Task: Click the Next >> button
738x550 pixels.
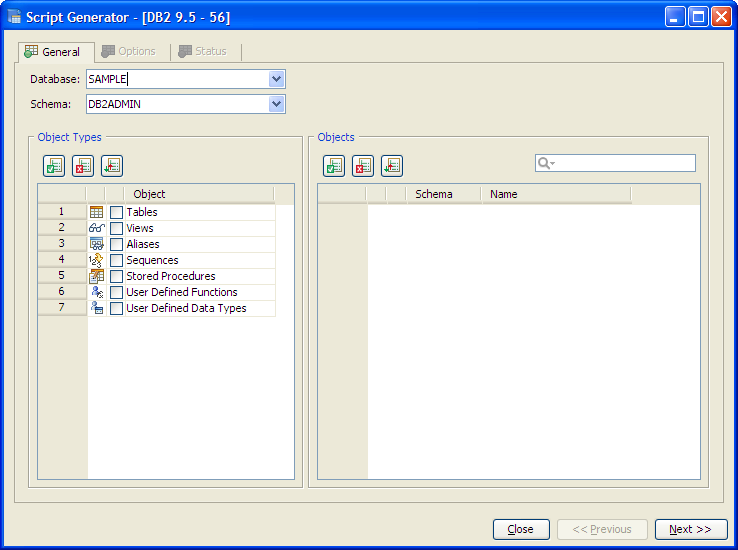Action: click(690, 529)
